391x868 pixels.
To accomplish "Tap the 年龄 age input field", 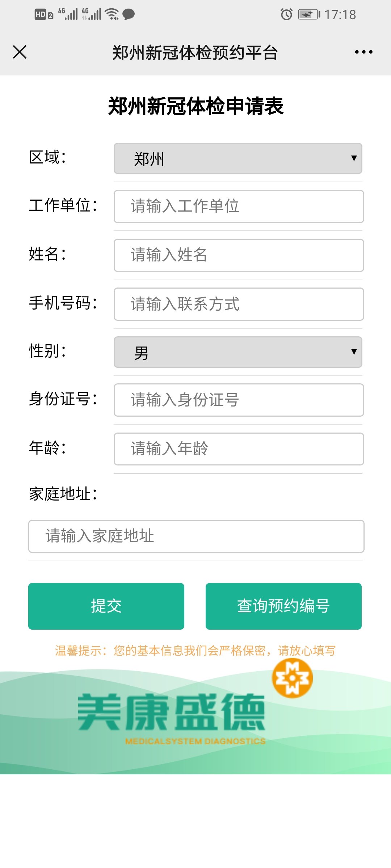I will pyautogui.click(x=239, y=449).
